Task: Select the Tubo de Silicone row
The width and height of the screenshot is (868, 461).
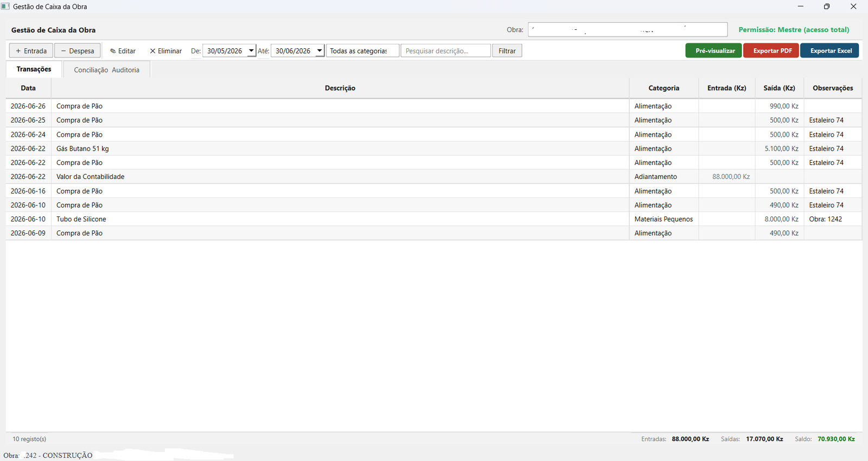Action: pyautogui.click(x=433, y=219)
